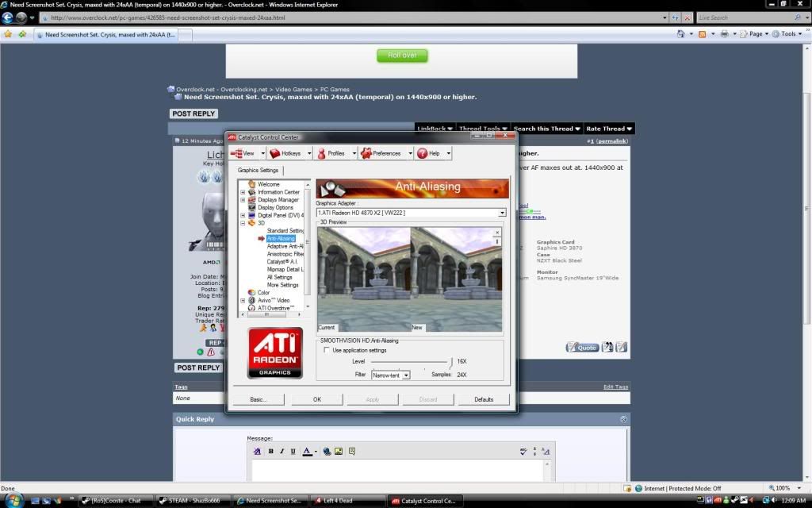Open All Settings under 3D
Screen dimensions: 812x508
pyautogui.click(x=280, y=277)
